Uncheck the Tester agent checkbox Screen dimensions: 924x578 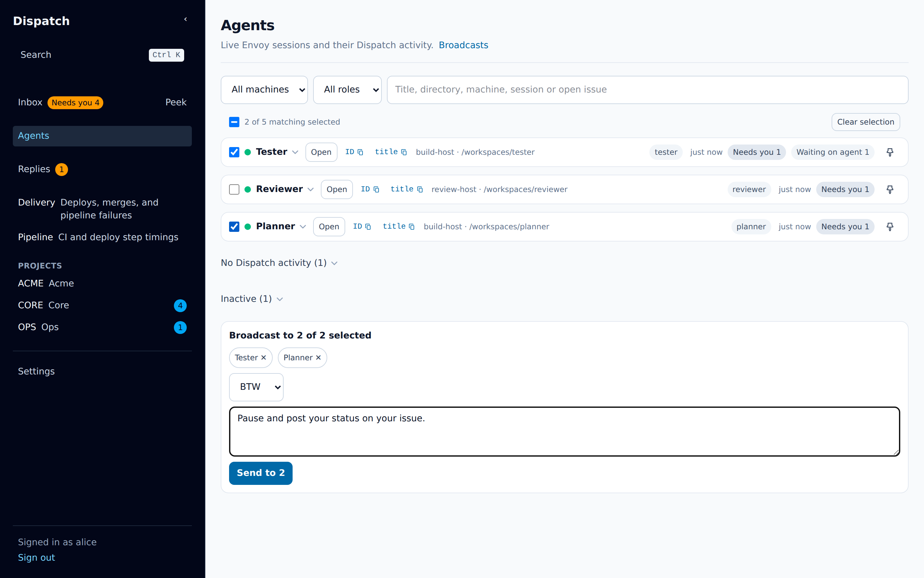(234, 152)
